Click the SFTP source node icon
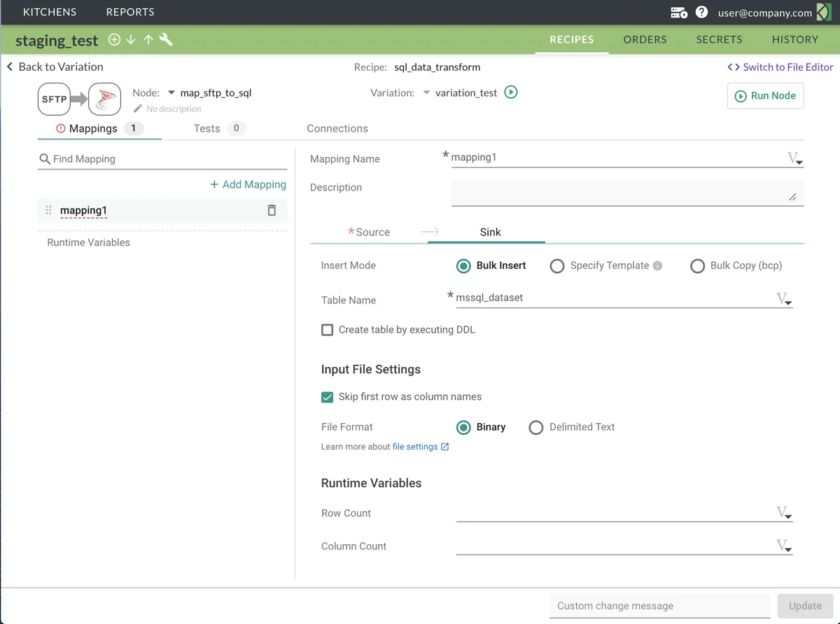 tap(54, 99)
